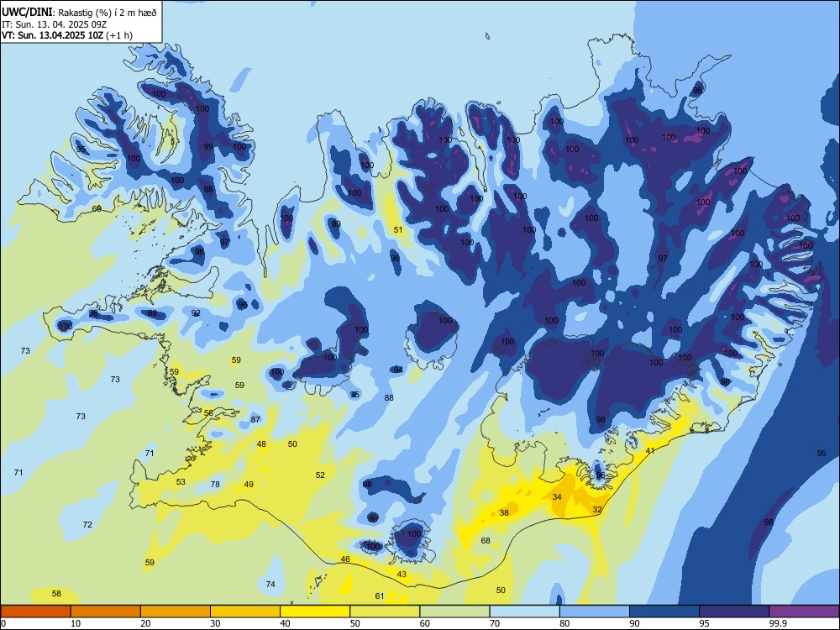
Task: Click the 20–30 light orange legend swatch
Action: click(x=176, y=612)
